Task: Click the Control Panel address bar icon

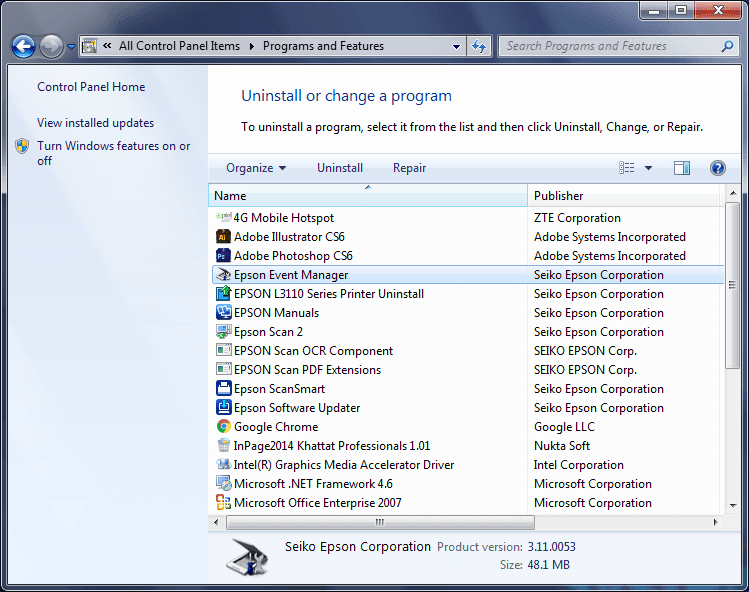Action: (x=89, y=46)
